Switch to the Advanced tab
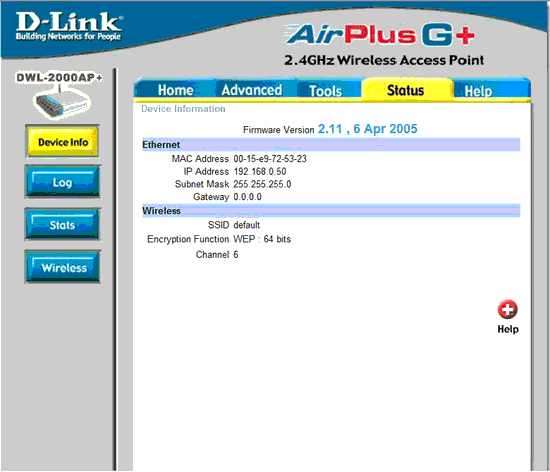Screen dimensions: 550x472 [251, 90]
